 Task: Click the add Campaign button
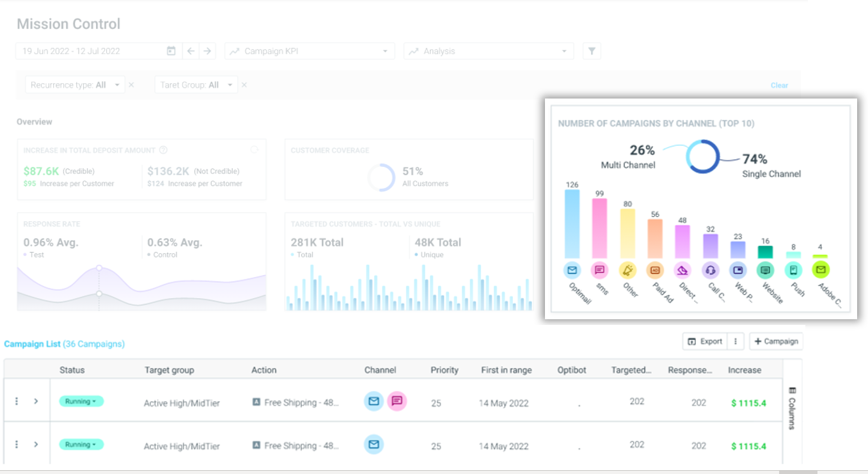776,342
